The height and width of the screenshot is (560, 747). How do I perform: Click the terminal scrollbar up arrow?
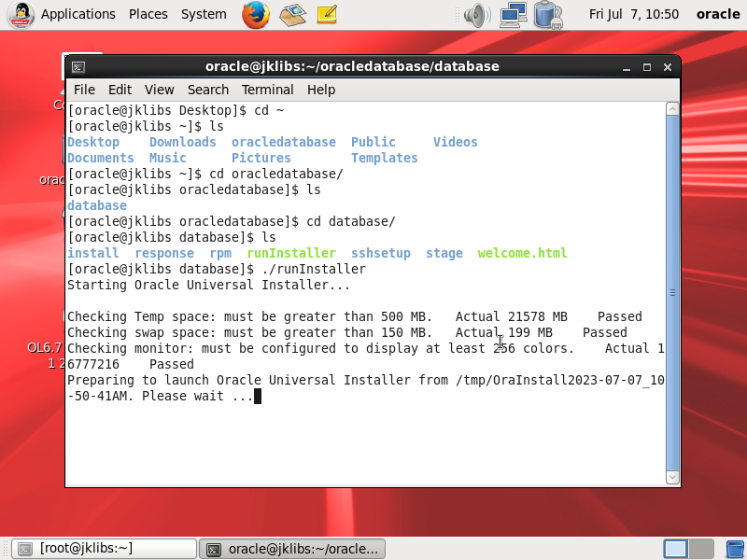[x=672, y=109]
